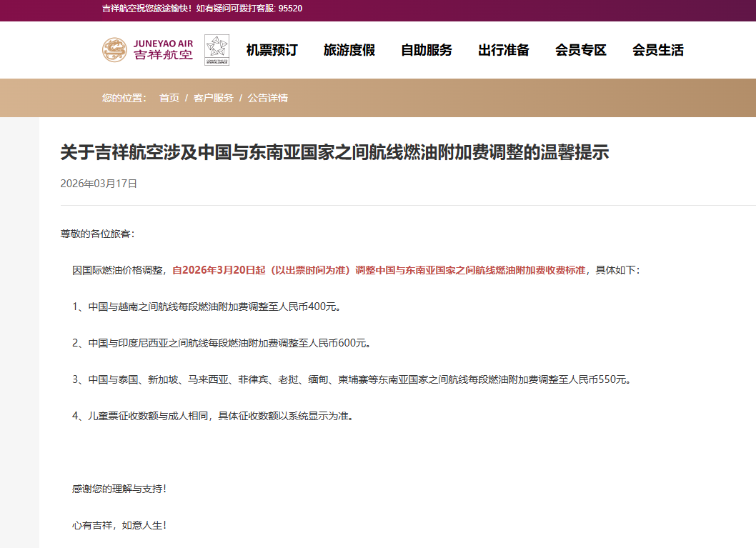Click the publish date 2026年03月17日

point(99,184)
